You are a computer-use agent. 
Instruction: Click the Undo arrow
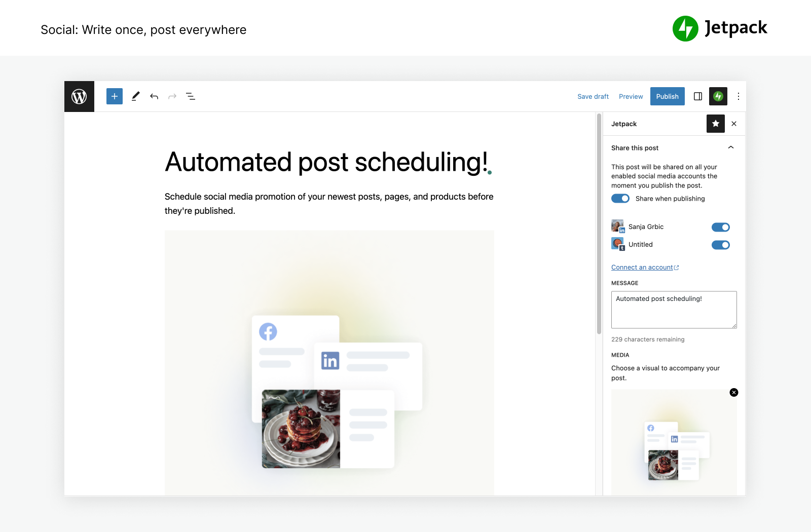click(154, 96)
